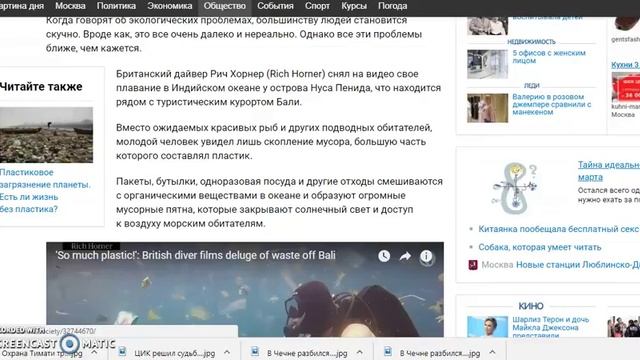Screen dimensions: 640x360
Task: Click thumbnail beside '5 офисов с женским лицом'
Action: [x=487, y=64]
